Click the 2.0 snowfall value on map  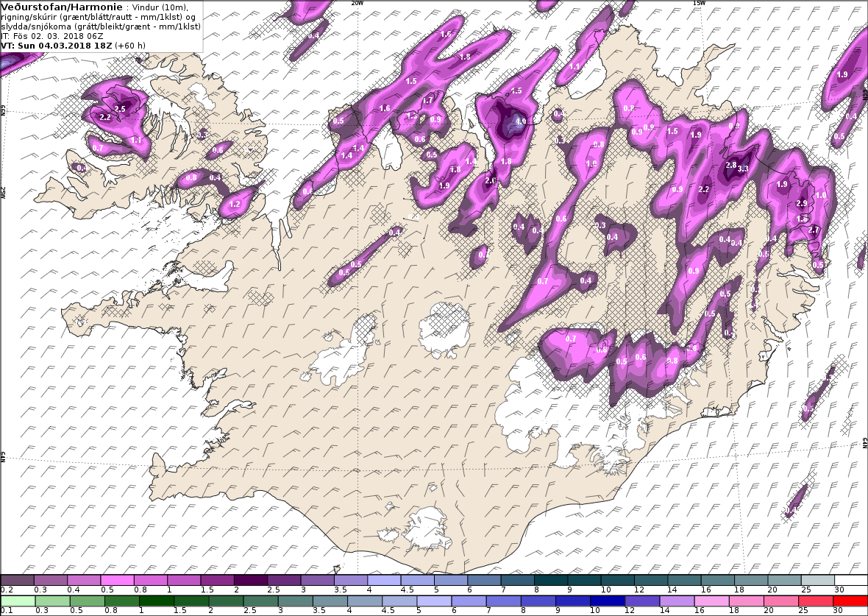click(490, 180)
